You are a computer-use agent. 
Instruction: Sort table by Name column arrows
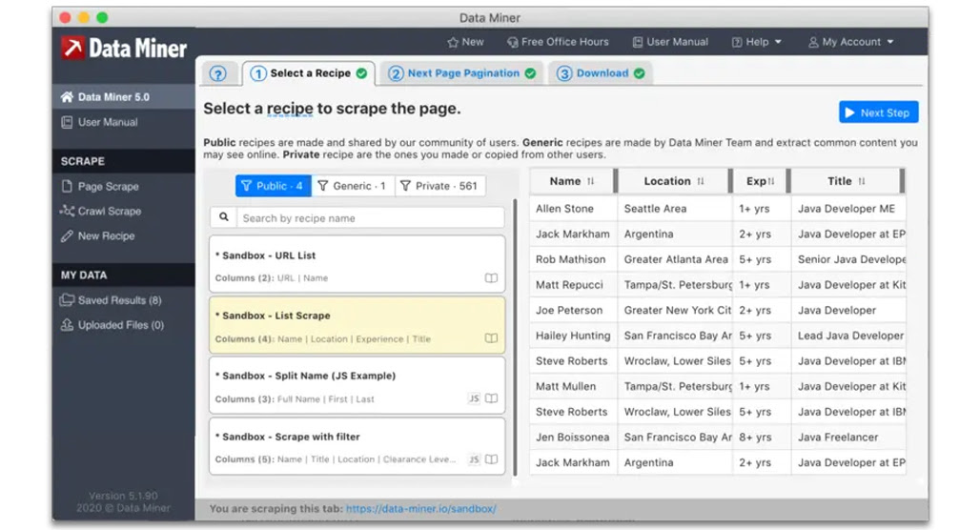(591, 181)
